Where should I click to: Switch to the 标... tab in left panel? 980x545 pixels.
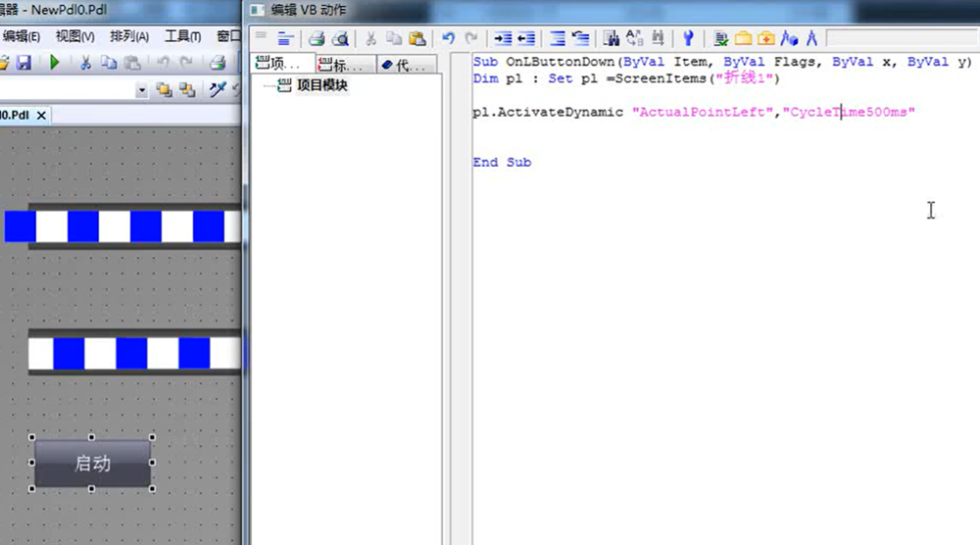(x=345, y=65)
